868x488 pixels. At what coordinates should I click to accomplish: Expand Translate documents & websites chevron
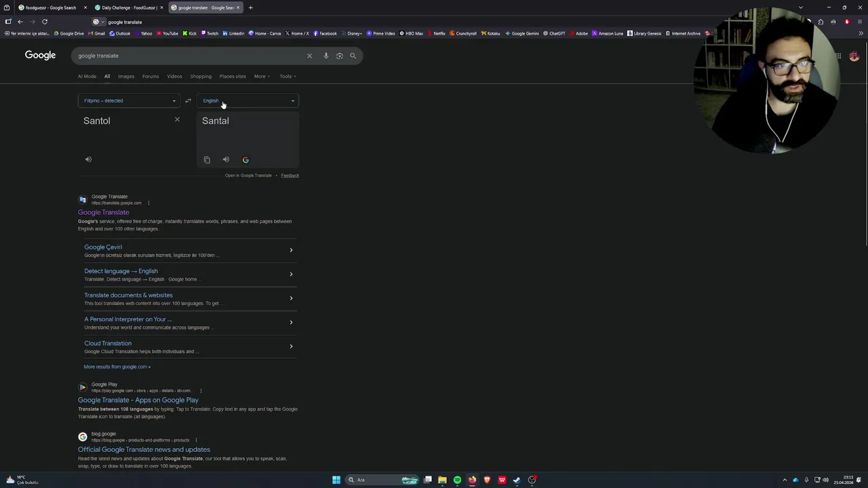pyautogui.click(x=291, y=298)
